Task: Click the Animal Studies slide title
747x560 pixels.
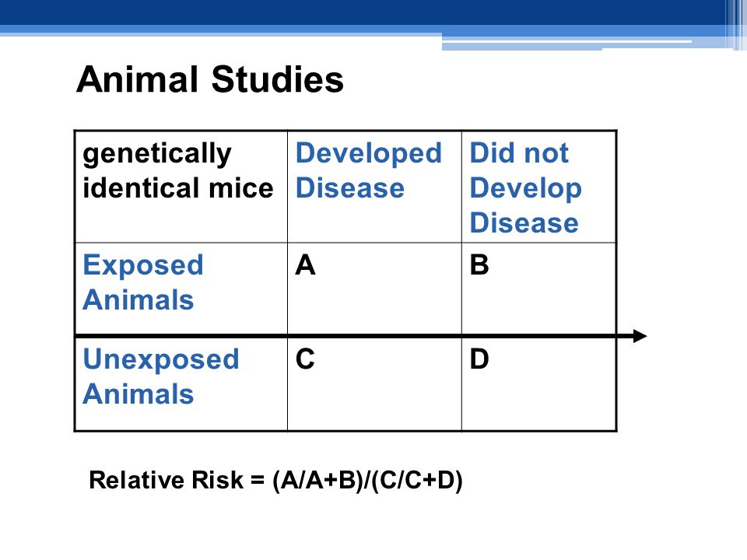Action: point(209,79)
